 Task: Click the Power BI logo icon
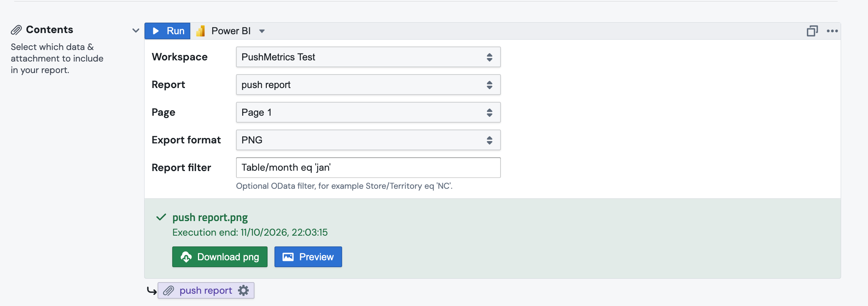201,31
